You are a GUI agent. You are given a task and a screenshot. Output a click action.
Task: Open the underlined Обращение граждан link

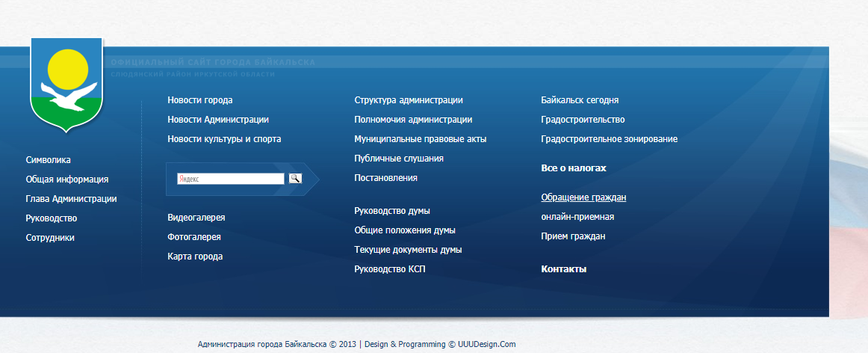click(583, 197)
